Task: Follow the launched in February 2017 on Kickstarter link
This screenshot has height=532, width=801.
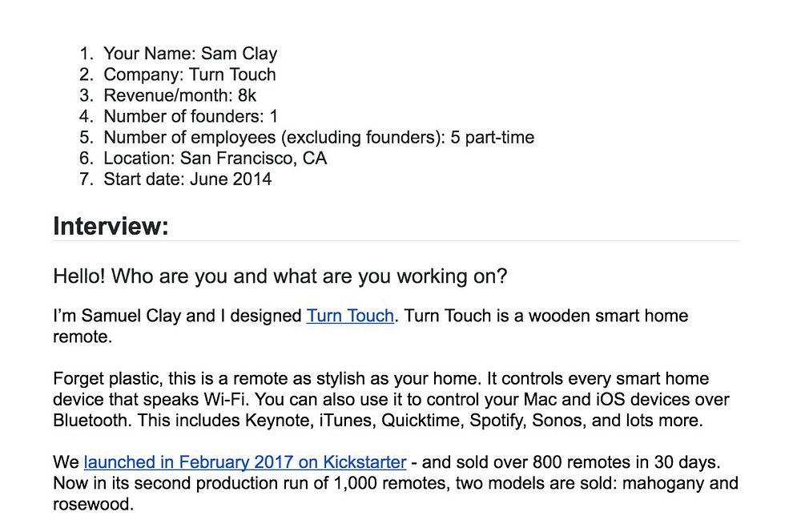Action: [x=244, y=462]
